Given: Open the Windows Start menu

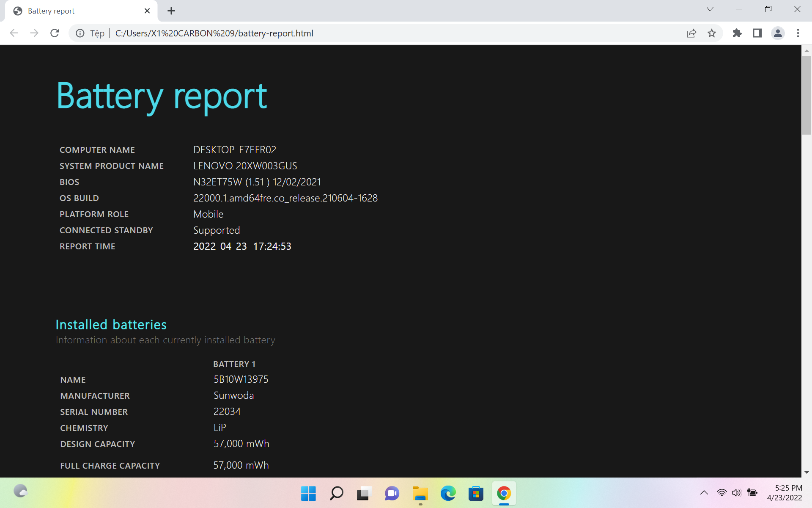Looking at the screenshot, I should tap(308, 493).
